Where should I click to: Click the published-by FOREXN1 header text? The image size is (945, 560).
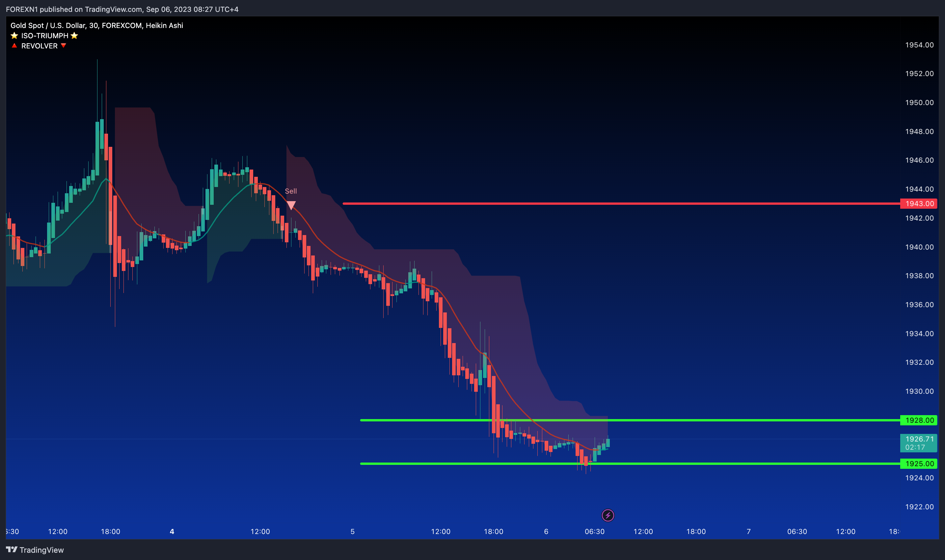coord(122,9)
